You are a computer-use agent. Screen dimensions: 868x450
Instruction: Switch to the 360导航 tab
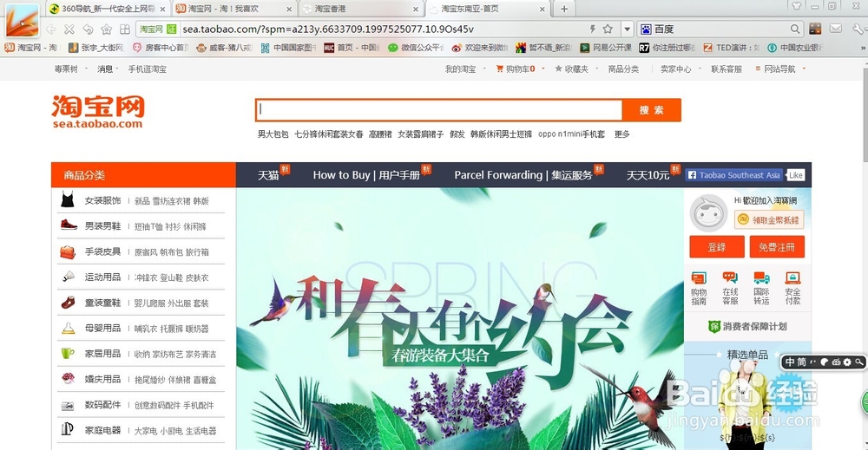tap(108, 9)
